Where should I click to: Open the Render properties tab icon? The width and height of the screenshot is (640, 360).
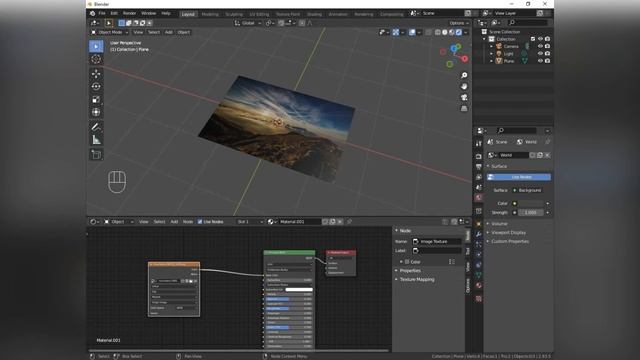479,156
